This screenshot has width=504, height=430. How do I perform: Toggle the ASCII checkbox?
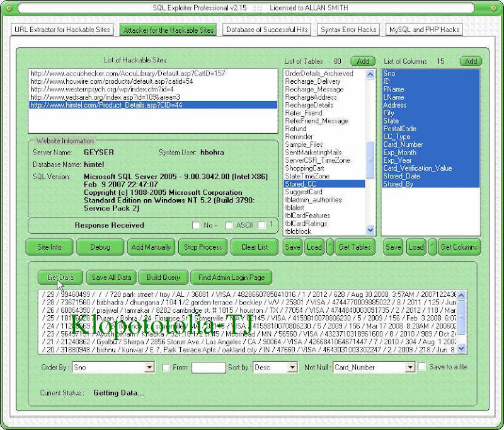coord(229,225)
